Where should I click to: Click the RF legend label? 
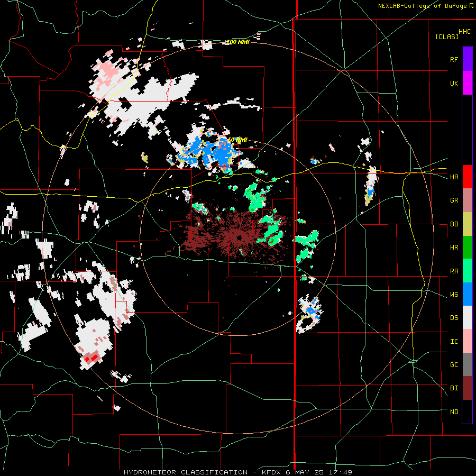coord(454,59)
